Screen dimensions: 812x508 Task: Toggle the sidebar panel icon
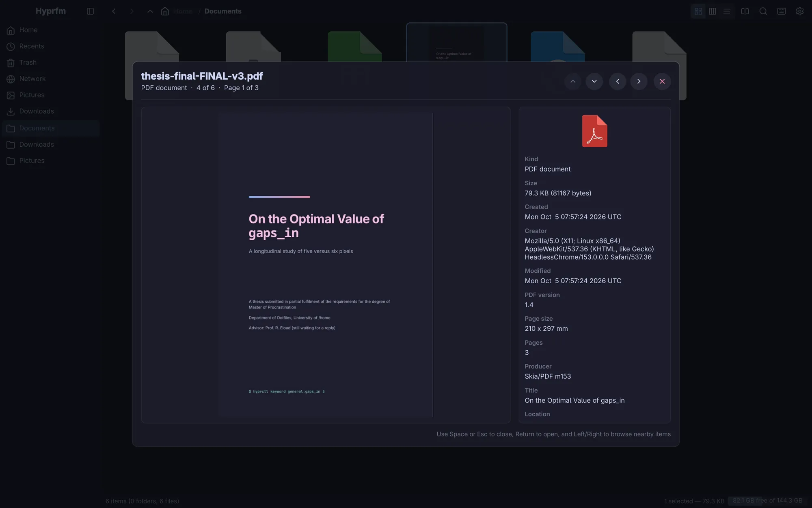click(90, 11)
